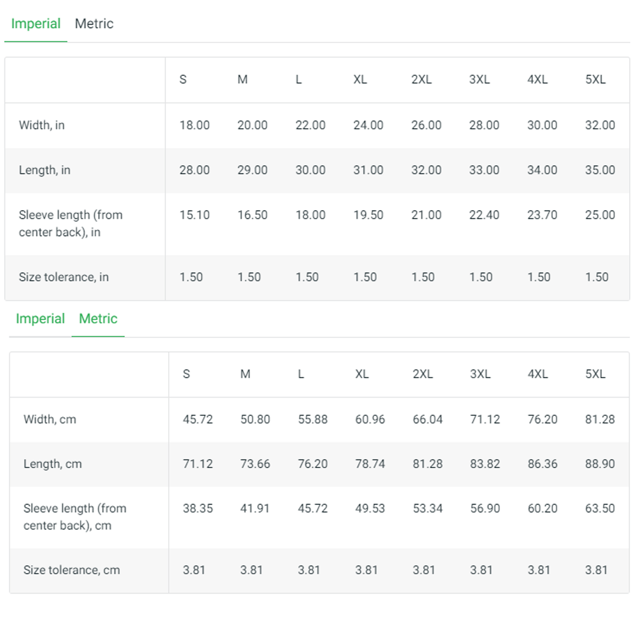644x644 pixels.
Task: Click the 53.34 sleeve length value
Action: pos(427,508)
